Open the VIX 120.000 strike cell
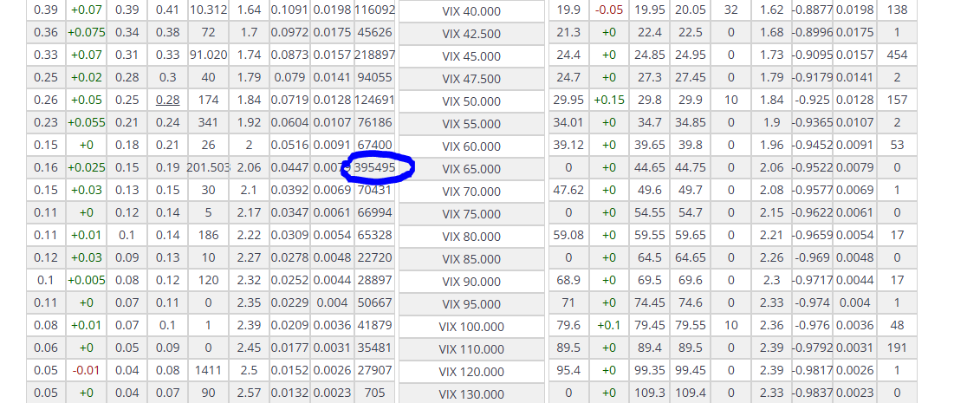Screen dimensions: 980x403 click(471, 371)
